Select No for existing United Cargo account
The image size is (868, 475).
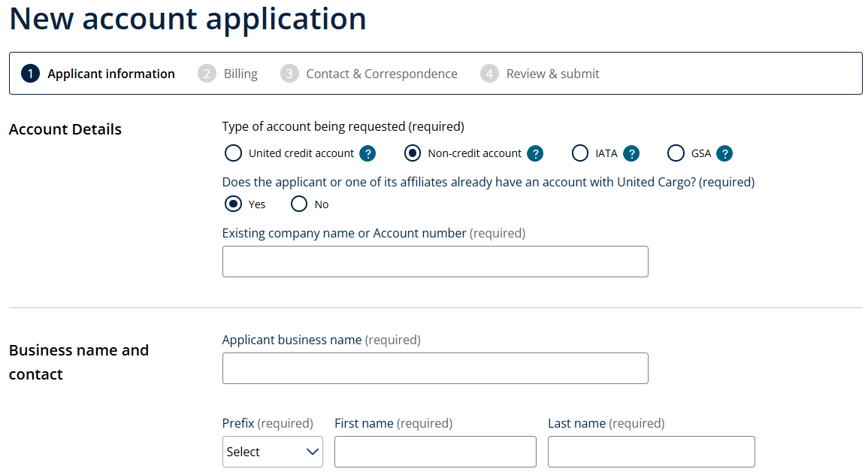point(299,204)
